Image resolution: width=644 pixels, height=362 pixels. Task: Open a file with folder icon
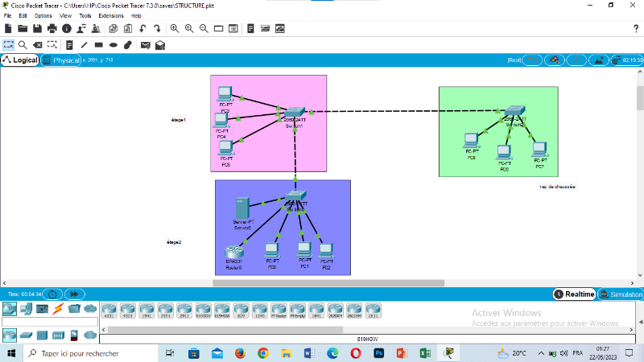point(23,29)
